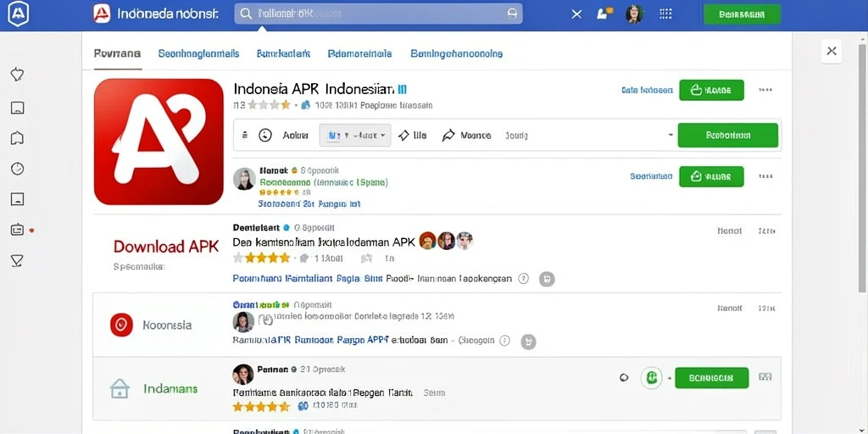
Task: Open the reviewer avatar beside Seoniartaen
Action: tap(244, 180)
